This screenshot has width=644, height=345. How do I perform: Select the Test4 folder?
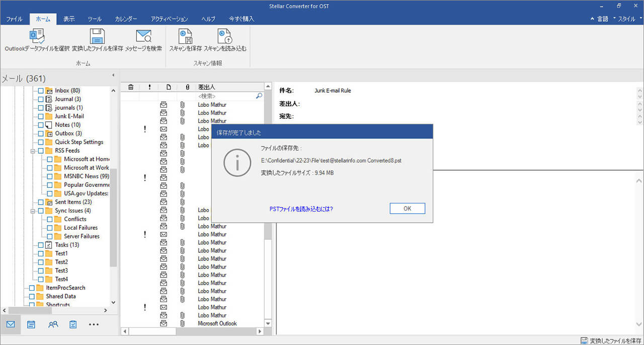click(x=61, y=279)
